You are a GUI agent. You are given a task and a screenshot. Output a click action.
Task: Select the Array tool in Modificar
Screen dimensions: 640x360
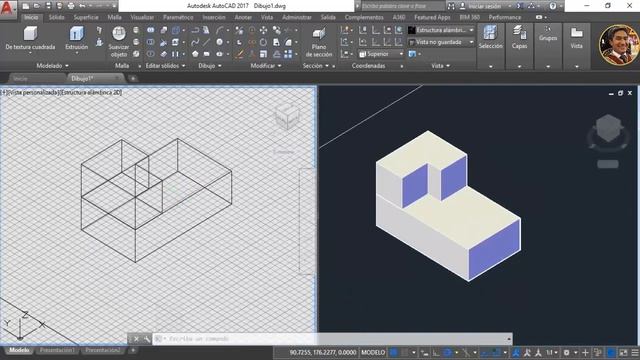click(x=288, y=54)
